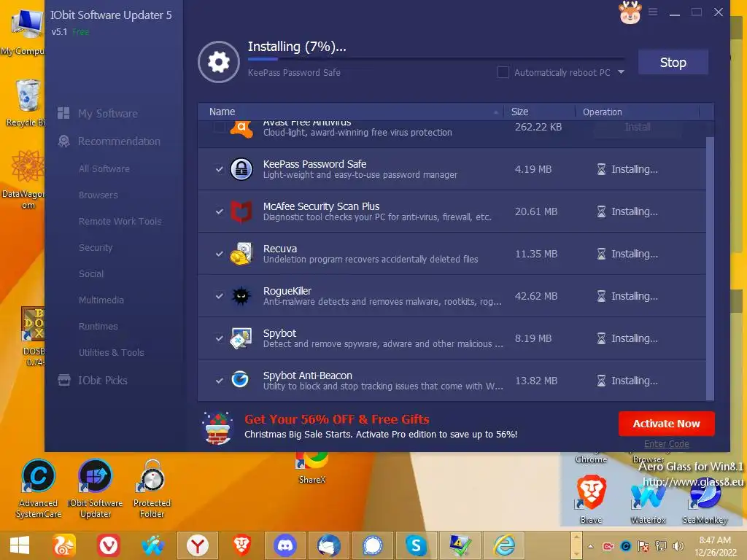
Task: Click the Windows Start button
Action: point(20,545)
